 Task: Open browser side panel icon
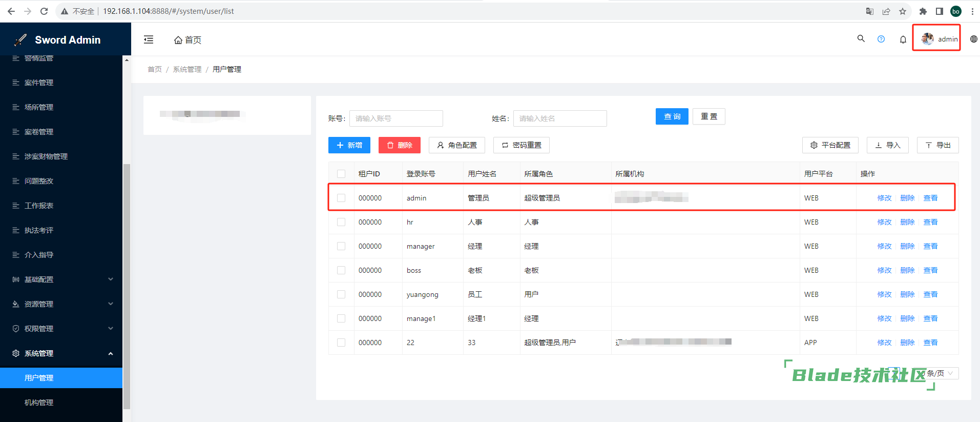click(940, 11)
